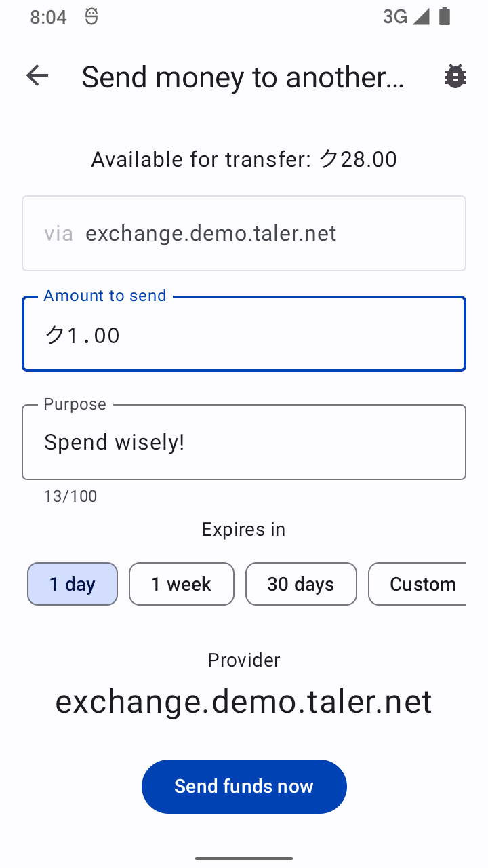Tap the battery status icon
Viewport: 488px width, 868px height.
[445, 17]
